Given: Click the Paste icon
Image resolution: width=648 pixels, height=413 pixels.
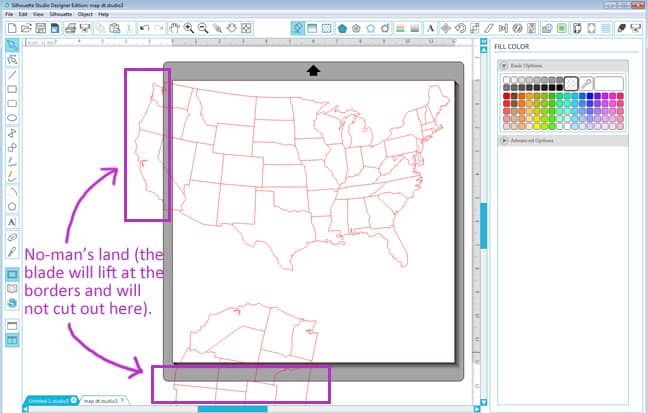Looking at the screenshot, I should (x=114, y=28).
